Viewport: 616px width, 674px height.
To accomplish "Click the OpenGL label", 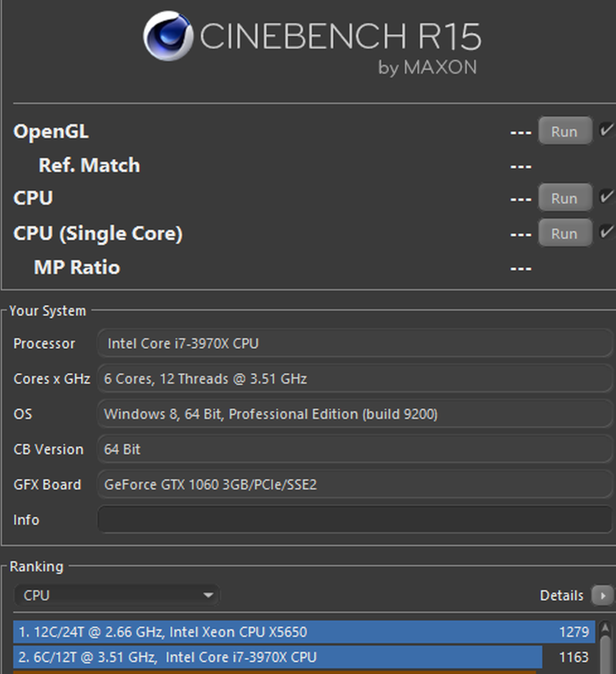I will [51, 132].
